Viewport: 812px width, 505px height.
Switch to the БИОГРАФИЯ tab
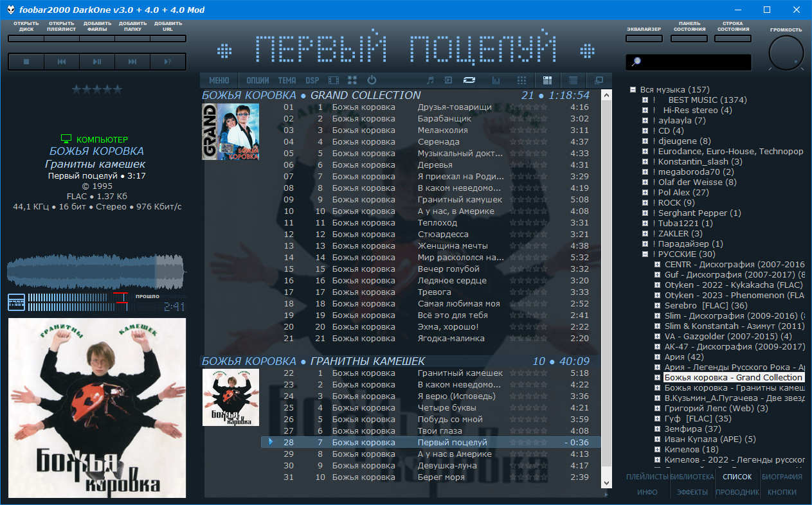pos(782,477)
